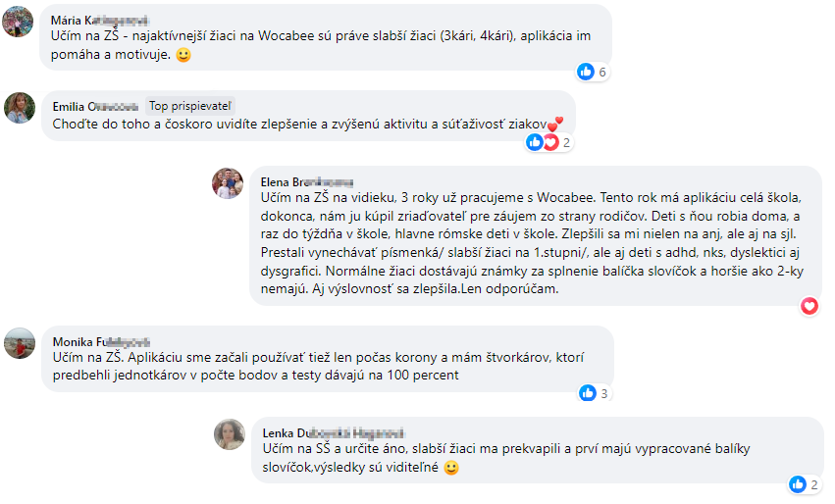
Task: Open Mária's profile picture
Action: click(18, 22)
